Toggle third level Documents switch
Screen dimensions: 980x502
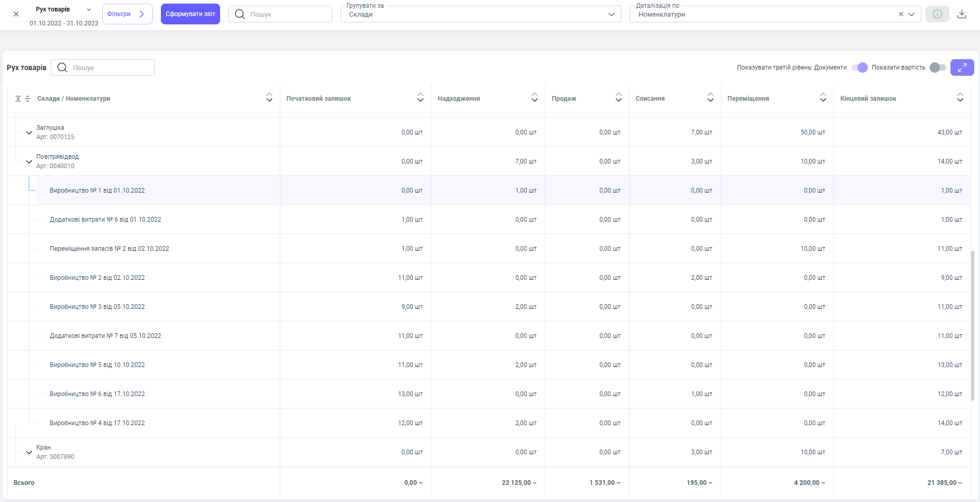(x=860, y=67)
